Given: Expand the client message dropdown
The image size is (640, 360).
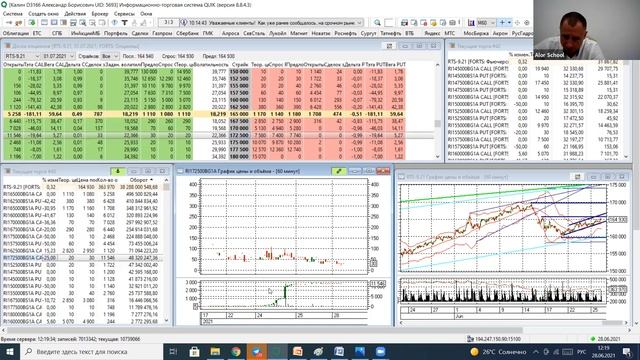Looking at the screenshot, I should (x=359, y=23).
